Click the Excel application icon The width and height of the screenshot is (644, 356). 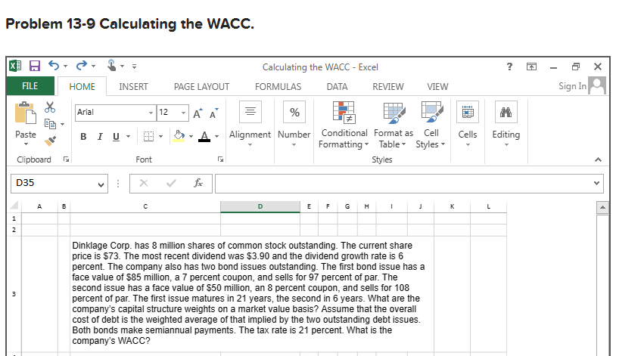[15, 66]
